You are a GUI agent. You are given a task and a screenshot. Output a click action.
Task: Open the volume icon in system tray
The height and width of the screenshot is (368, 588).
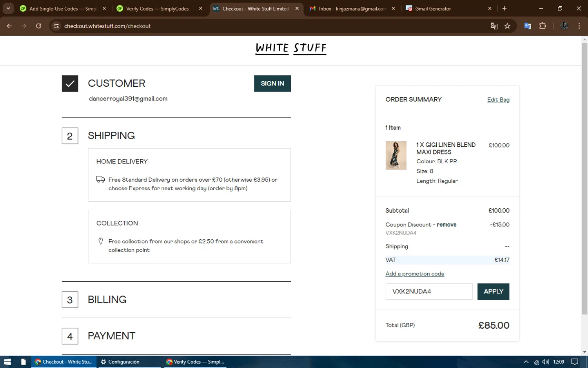[x=546, y=362]
